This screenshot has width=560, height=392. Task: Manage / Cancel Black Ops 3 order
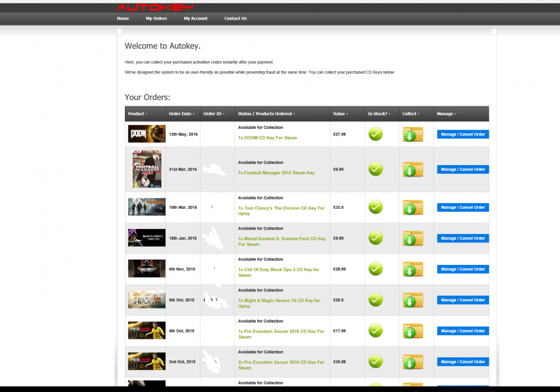click(x=463, y=269)
